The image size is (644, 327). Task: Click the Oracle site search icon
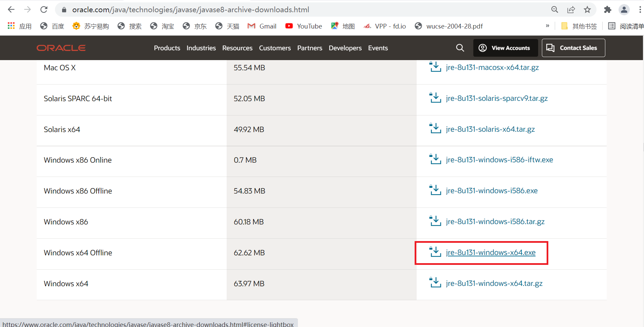(460, 48)
